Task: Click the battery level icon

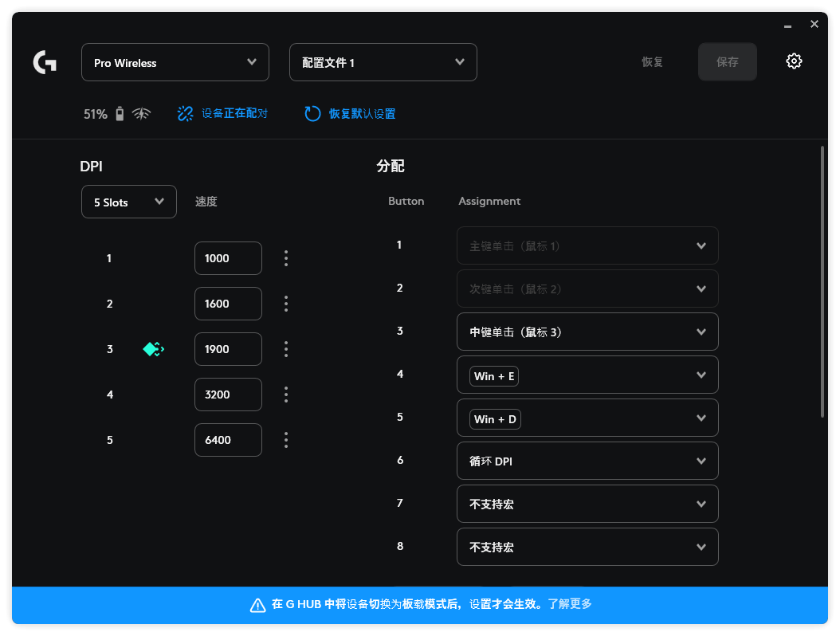Action: [x=120, y=114]
